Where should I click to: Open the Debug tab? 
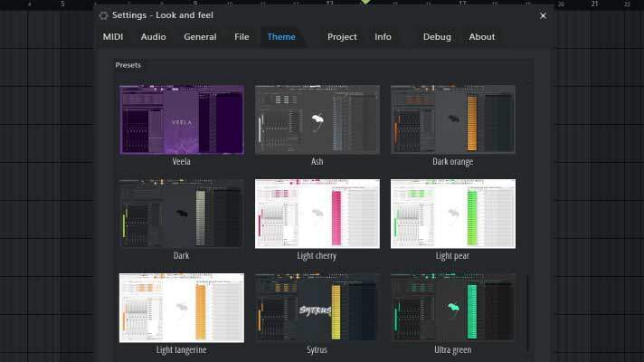437,37
